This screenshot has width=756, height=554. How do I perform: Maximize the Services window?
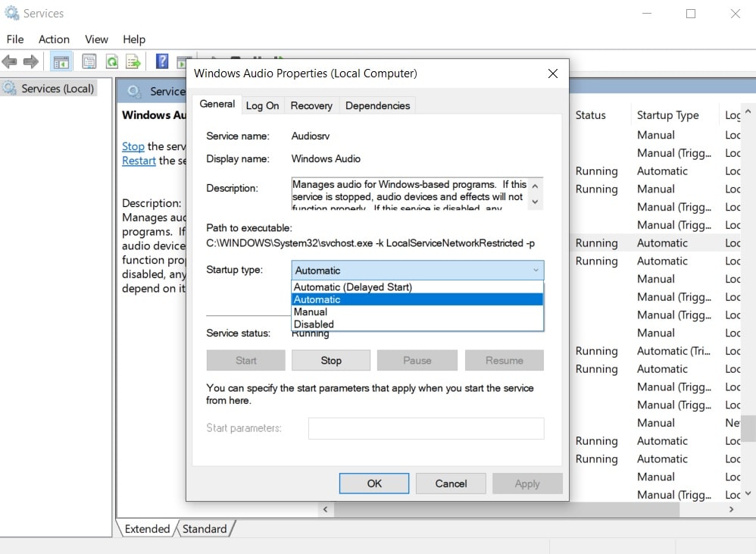pos(690,14)
